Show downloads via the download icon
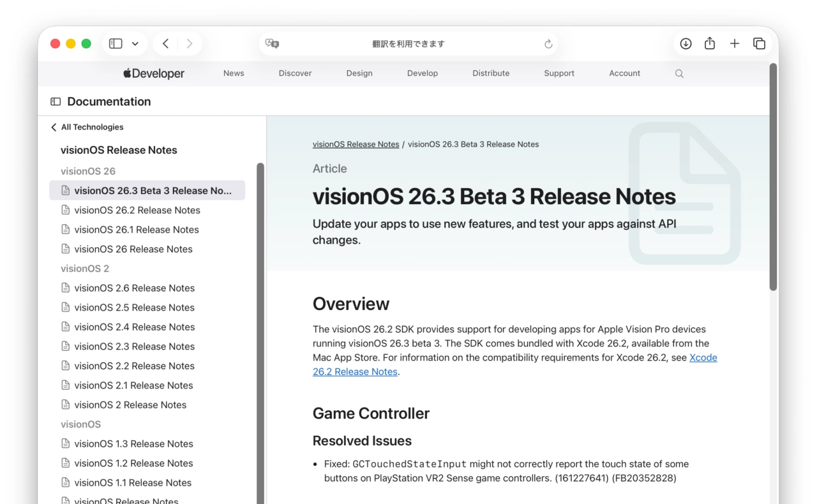The width and height of the screenshot is (817, 504). click(x=686, y=43)
